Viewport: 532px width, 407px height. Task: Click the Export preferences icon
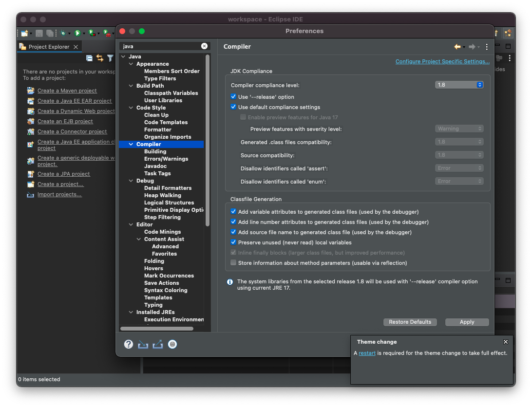click(x=158, y=345)
